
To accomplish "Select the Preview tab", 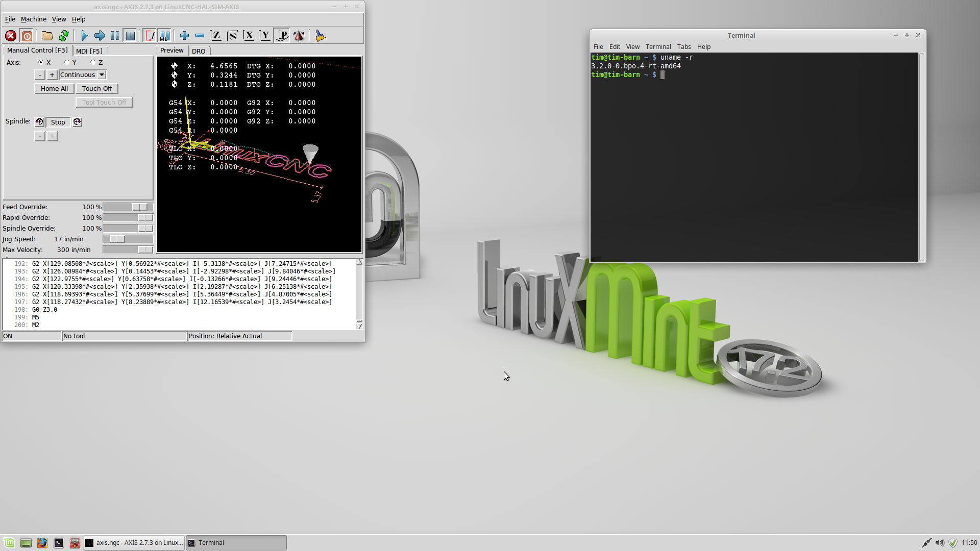I will click(x=172, y=51).
